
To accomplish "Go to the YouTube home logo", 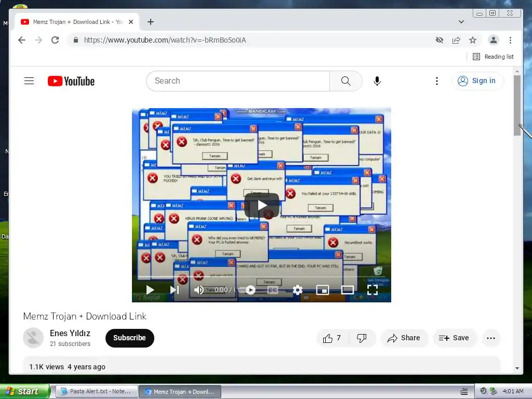I will [x=71, y=81].
